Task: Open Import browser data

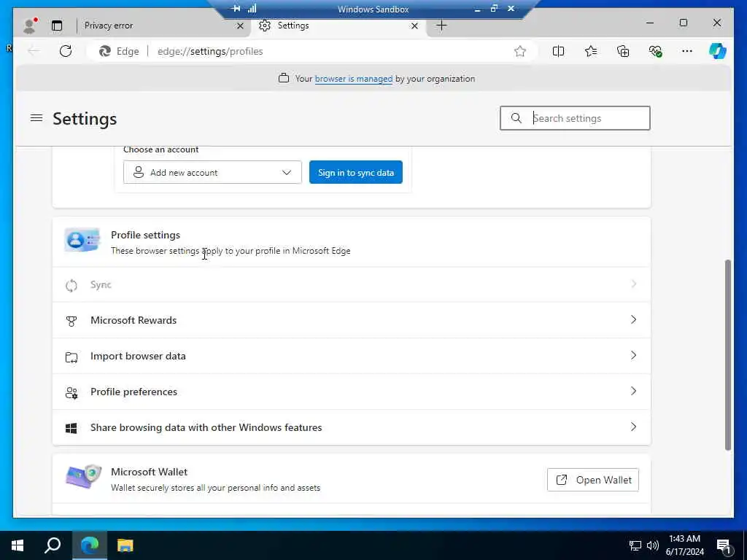Action: pyautogui.click(x=352, y=356)
